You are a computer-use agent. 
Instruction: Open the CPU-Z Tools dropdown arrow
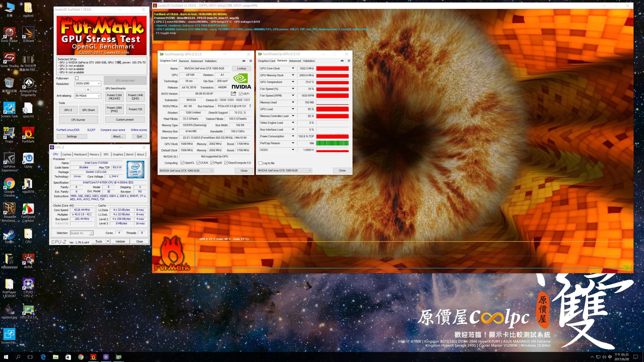108,241
